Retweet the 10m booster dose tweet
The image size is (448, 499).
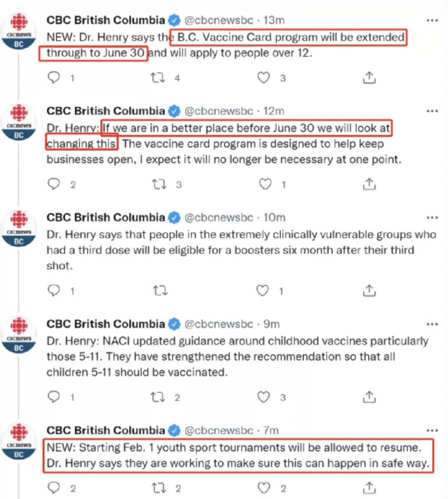160,291
